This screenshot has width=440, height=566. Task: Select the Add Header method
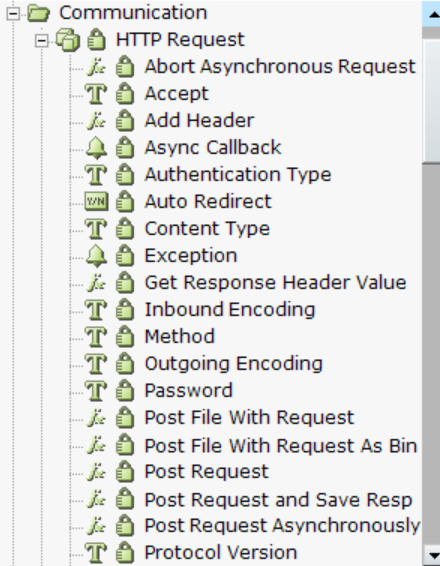(x=199, y=120)
